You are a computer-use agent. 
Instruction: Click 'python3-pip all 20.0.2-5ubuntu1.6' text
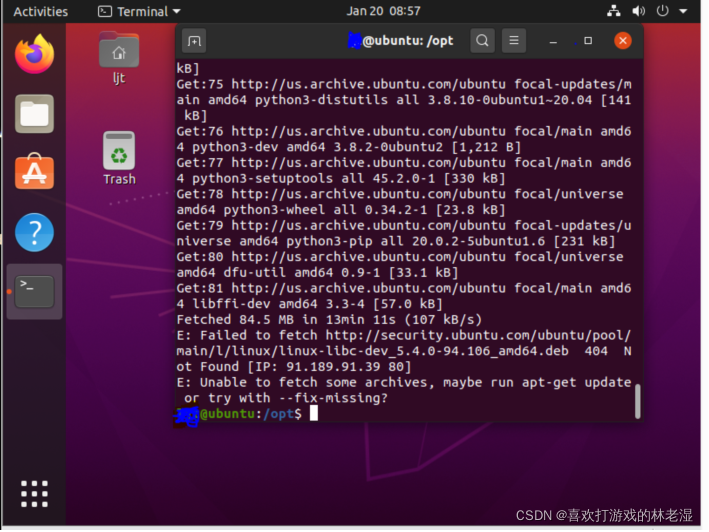click(x=416, y=241)
